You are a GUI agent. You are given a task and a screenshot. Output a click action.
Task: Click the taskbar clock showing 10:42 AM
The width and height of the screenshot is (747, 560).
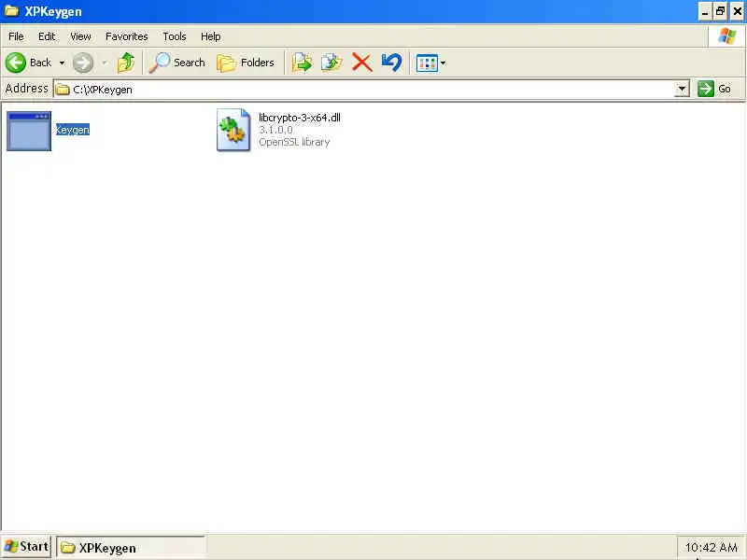coord(712,548)
